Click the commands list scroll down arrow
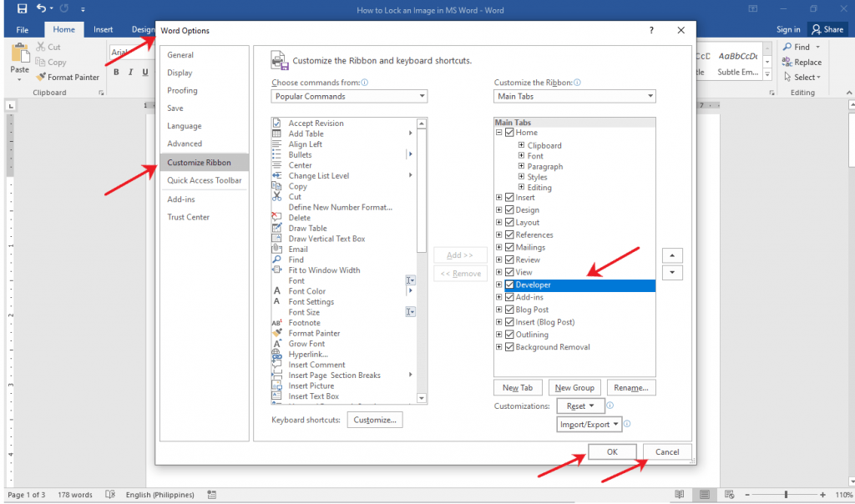This screenshot has width=855, height=504. click(x=422, y=398)
